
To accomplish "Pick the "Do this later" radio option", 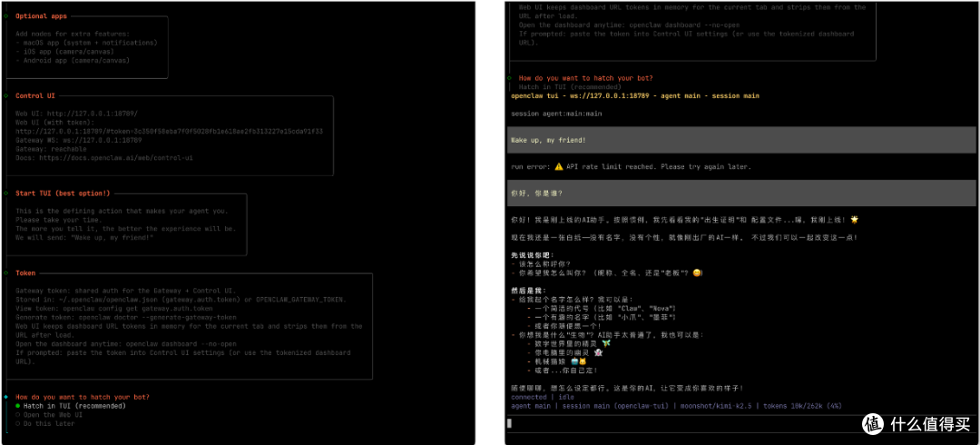I will pyautogui.click(x=44, y=423).
